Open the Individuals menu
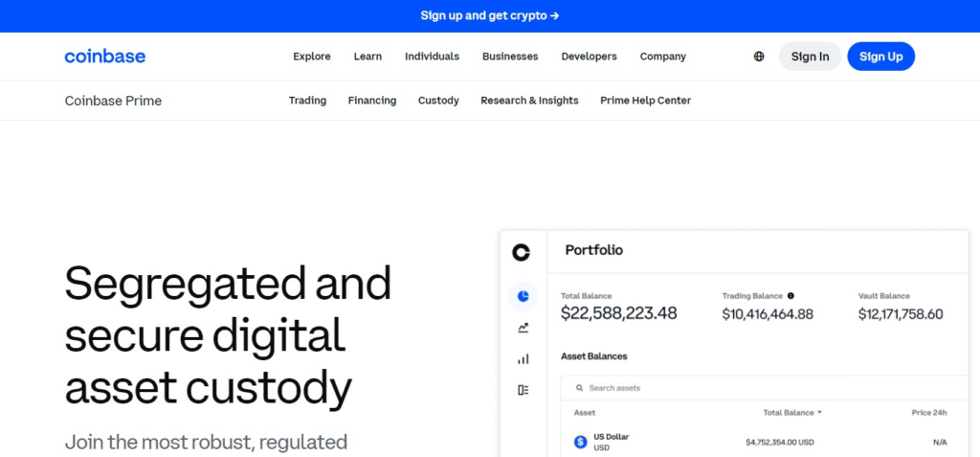Viewport: 980px width, 457px height. 432,57
